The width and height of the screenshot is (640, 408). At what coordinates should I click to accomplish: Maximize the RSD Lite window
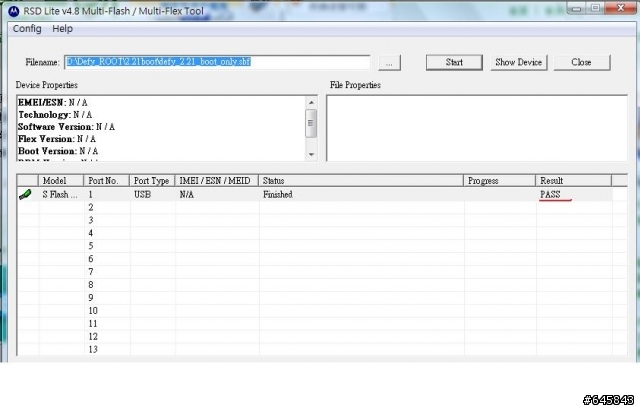(x=595, y=9)
